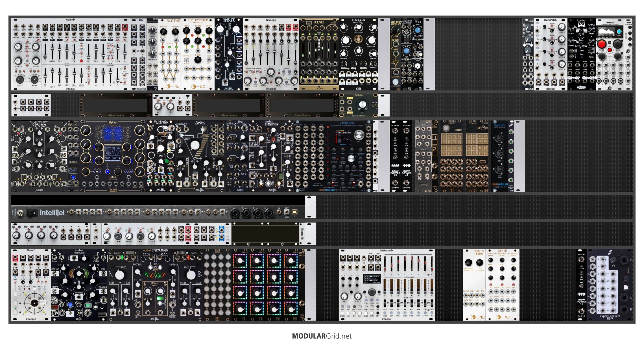This screenshot has width=644, height=342.
Task: Click the WarpEx blue button
Action: (73, 177)
